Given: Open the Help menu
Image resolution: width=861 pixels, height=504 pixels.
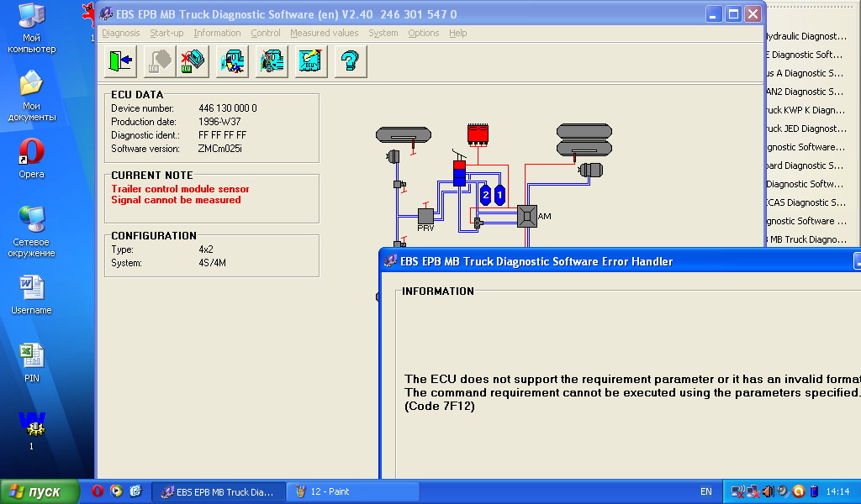Looking at the screenshot, I should [x=458, y=33].
